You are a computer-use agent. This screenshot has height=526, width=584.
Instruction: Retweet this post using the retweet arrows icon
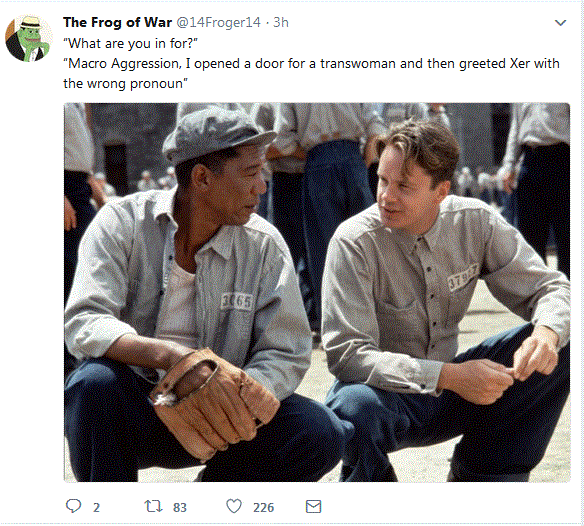tap(153, 506)
